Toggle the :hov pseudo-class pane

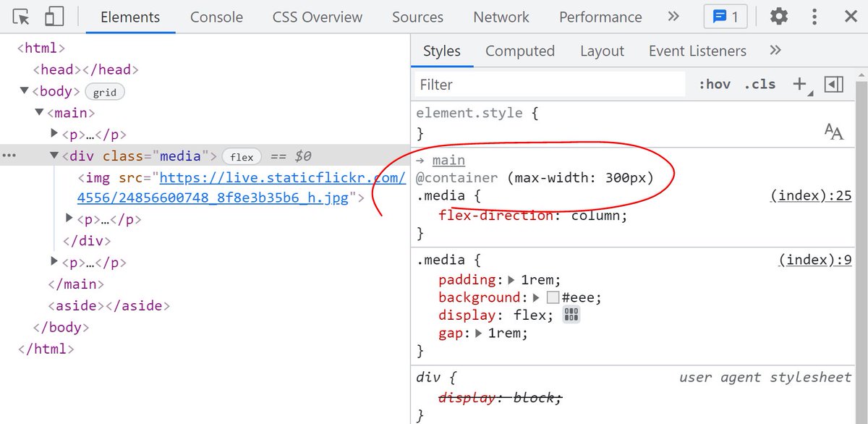(x=714, y=84)
